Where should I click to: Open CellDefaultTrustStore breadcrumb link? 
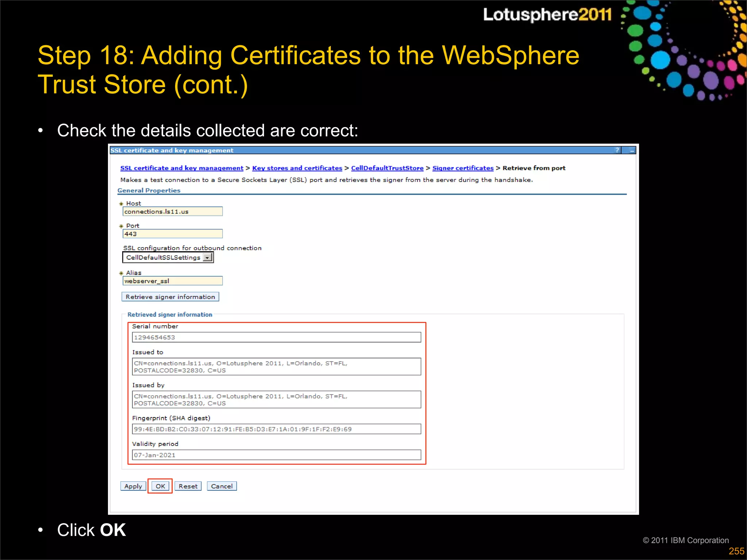387,168
